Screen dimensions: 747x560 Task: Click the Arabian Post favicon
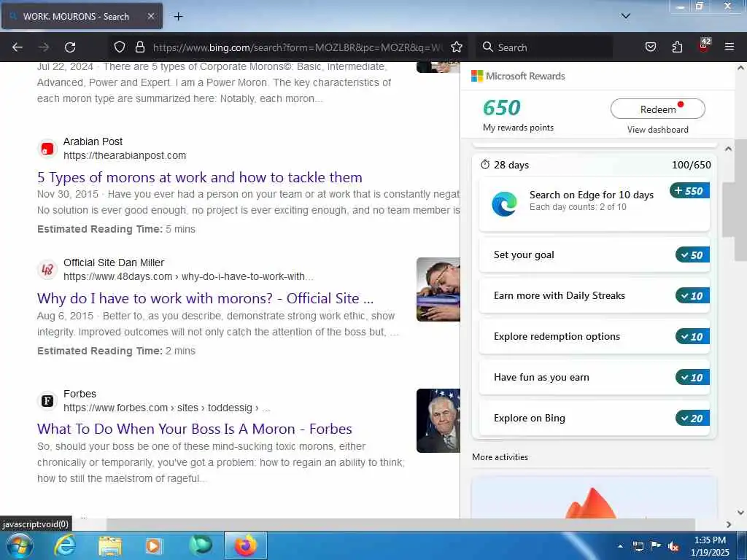click(x=47, y=149)
